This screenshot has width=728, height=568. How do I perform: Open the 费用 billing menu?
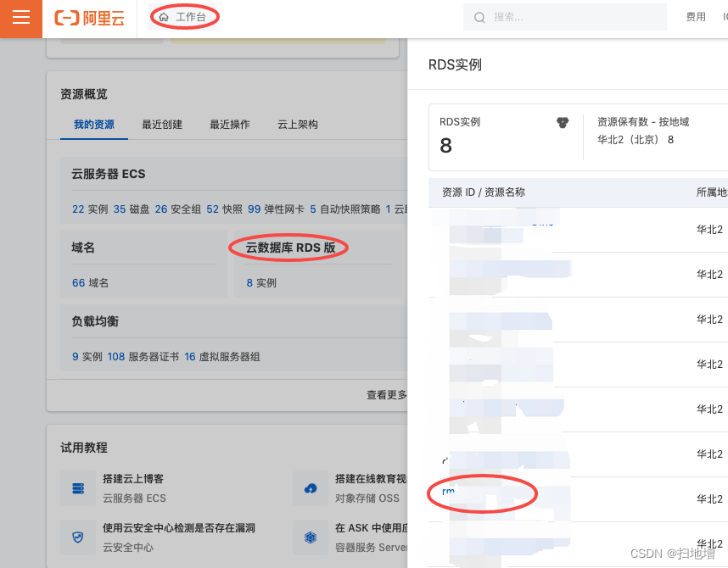coord(696,17)
